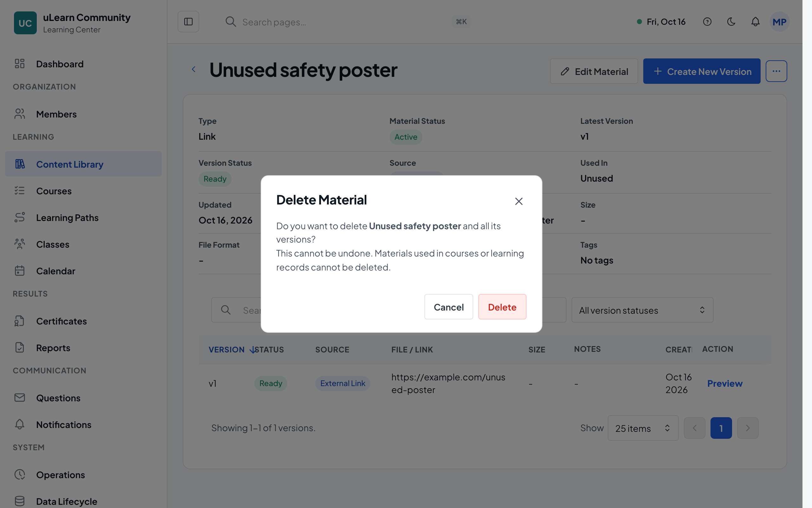Screen dimensions: 812x508
Task: Open Courses in the sidebar
Action: (x=83, y=191)
